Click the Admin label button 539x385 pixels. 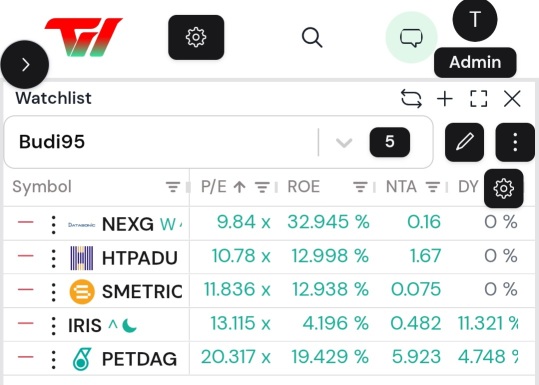[475, 63]
